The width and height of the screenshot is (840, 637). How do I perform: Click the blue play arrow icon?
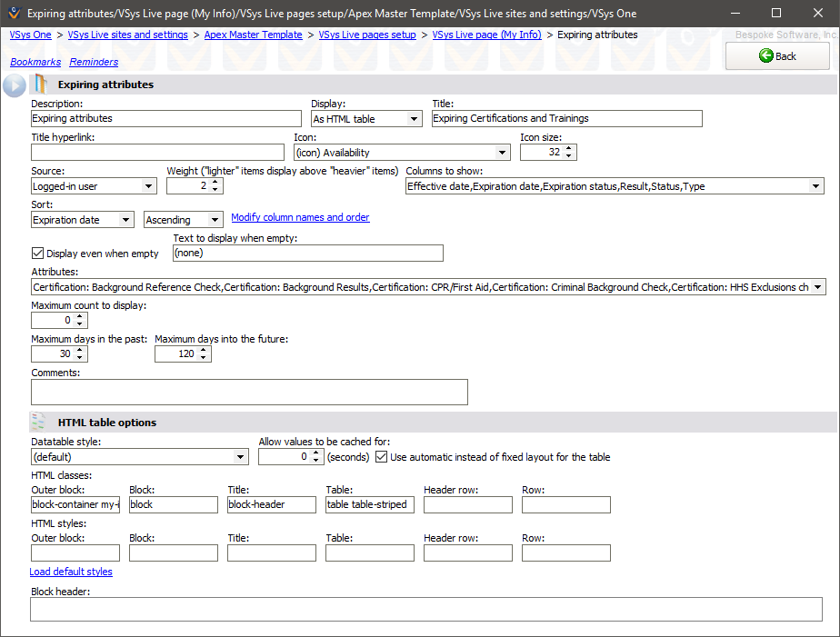pyautogui.click(x=15, y=85)
